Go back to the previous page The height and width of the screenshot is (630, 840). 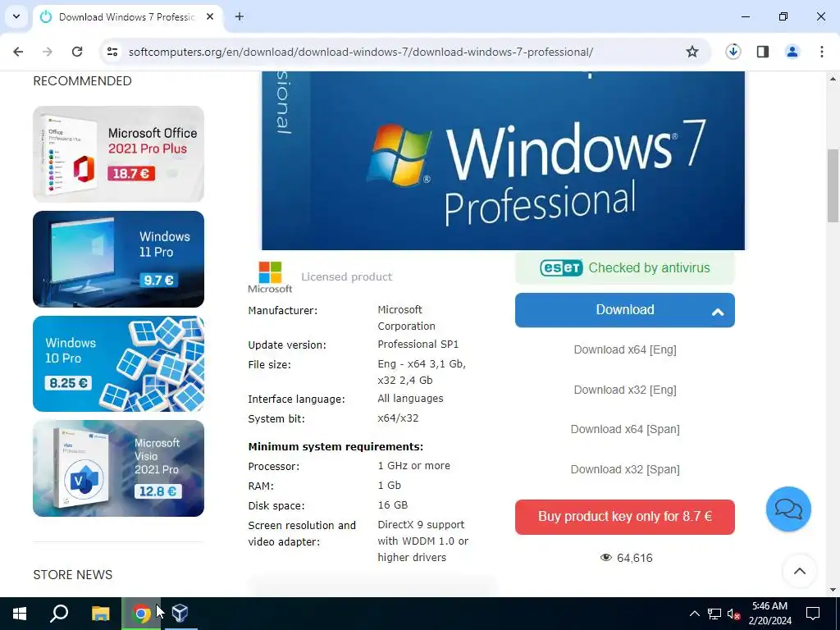click(x=18, y=52)
